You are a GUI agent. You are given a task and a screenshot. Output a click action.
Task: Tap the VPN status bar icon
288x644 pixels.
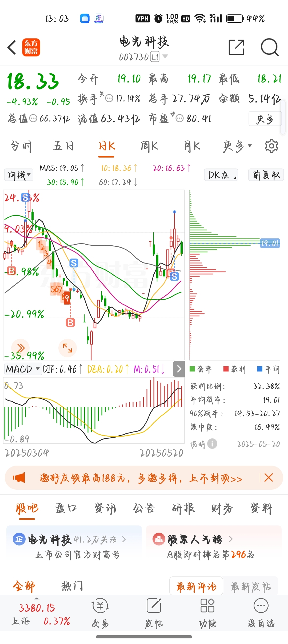[x=143, y=18]
